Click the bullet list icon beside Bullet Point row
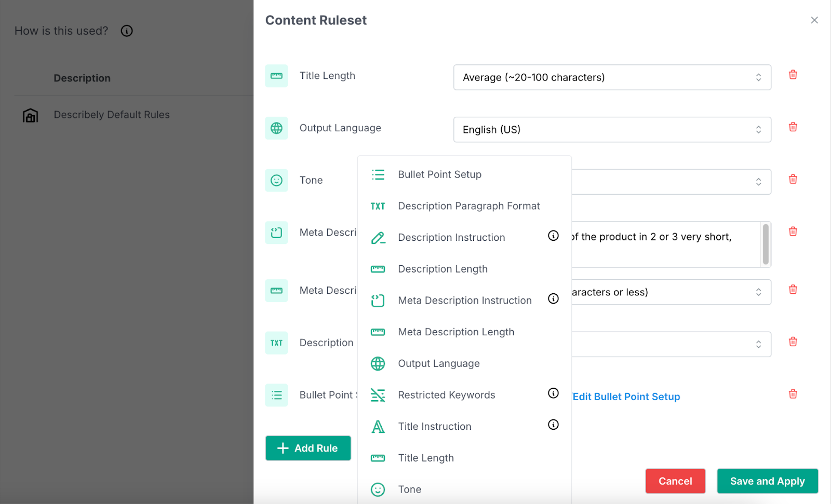Viewport: 831px width, 504px height. pos(276,395)
